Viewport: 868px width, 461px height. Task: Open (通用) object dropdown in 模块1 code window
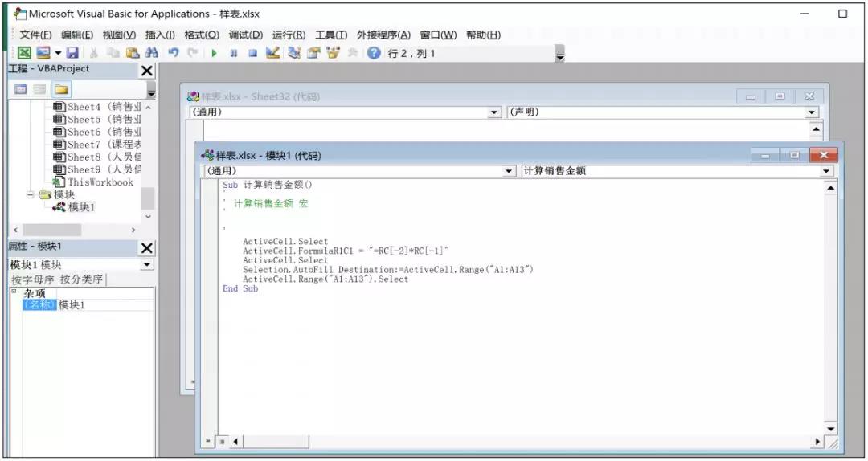[x=510, y=171]
